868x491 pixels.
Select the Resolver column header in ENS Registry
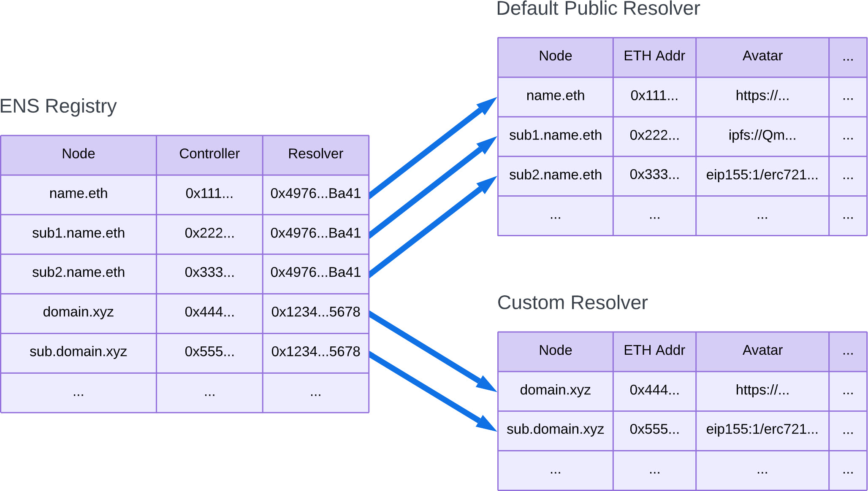[x=315, y=154]
